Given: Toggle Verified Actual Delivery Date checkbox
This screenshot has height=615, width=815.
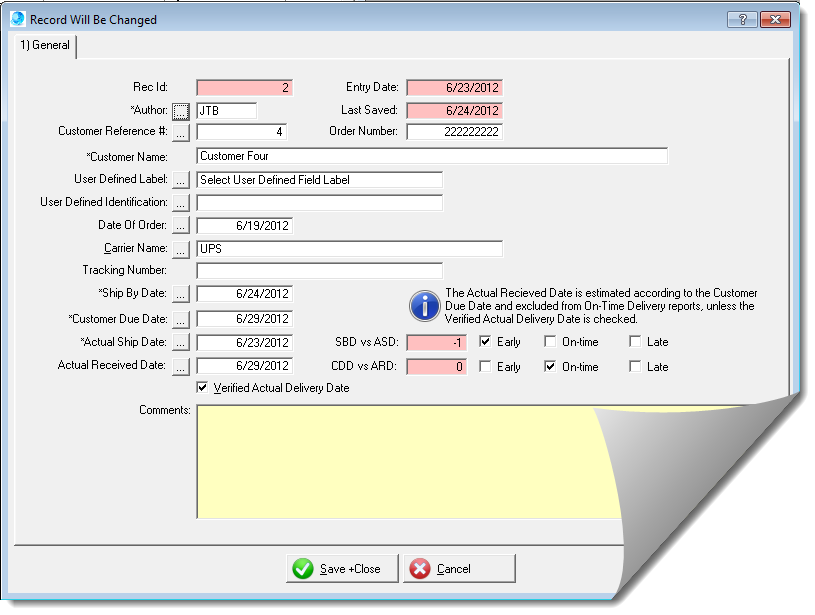Looking at the screenshot, I should pyautogui.click(x=203, y=388).
